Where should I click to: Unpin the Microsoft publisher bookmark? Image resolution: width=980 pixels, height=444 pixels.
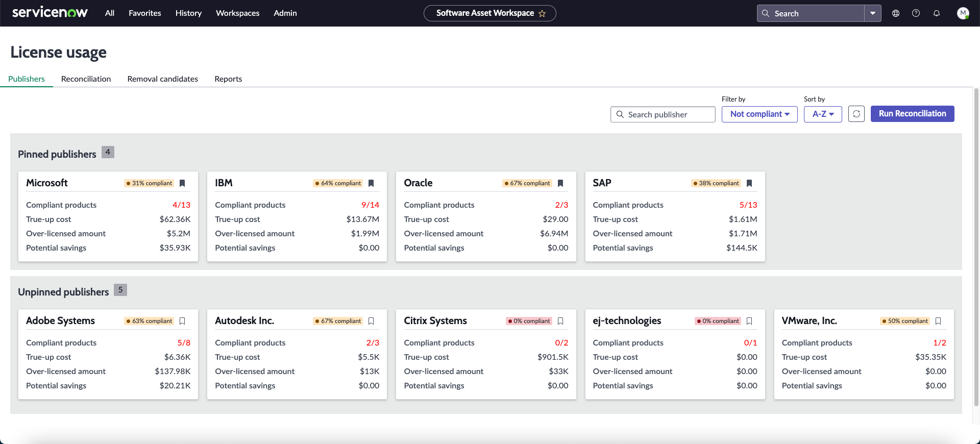click(182, 183)
